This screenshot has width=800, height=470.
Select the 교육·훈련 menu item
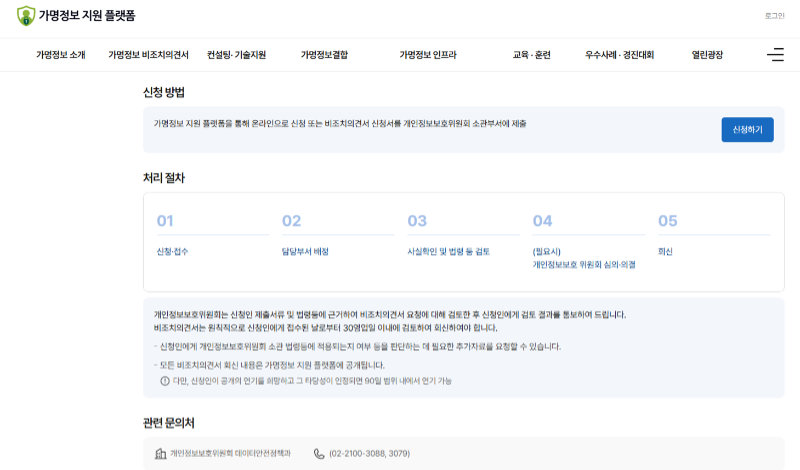[x=531, y=55]
